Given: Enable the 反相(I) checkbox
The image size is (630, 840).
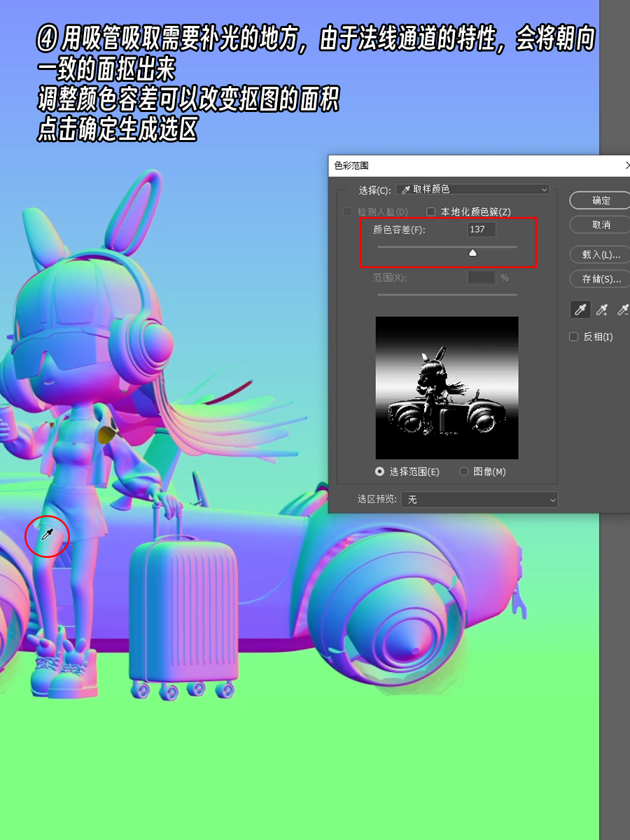Looking at the screenshot, I should [573, 337].
